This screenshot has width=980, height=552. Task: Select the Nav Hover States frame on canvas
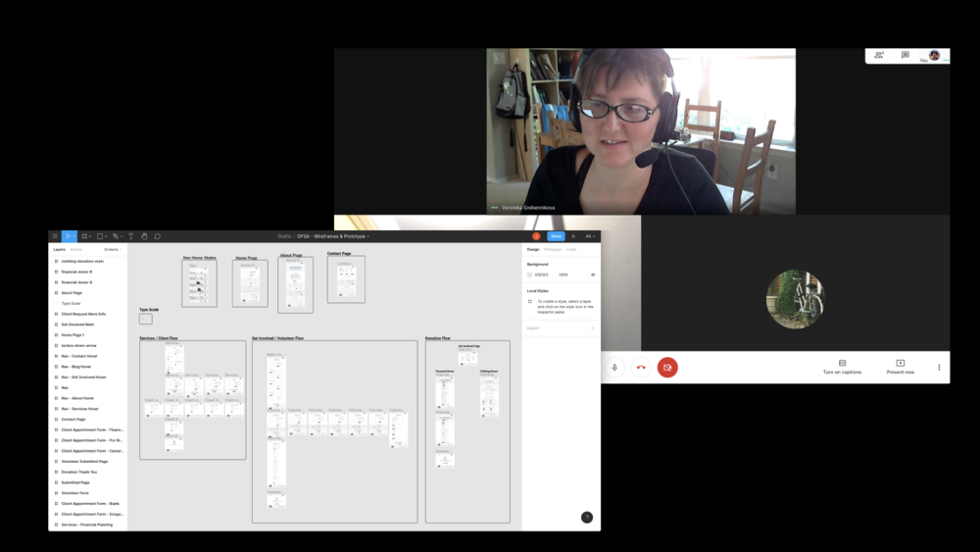[199, 283]
